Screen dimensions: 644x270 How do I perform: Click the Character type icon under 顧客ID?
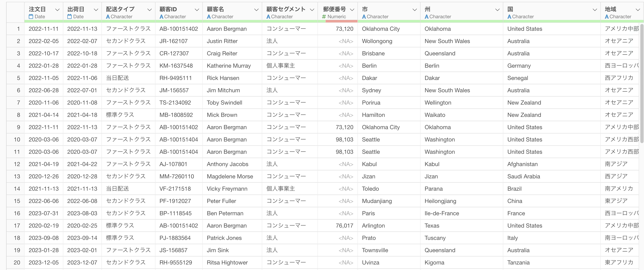[161, 17]
